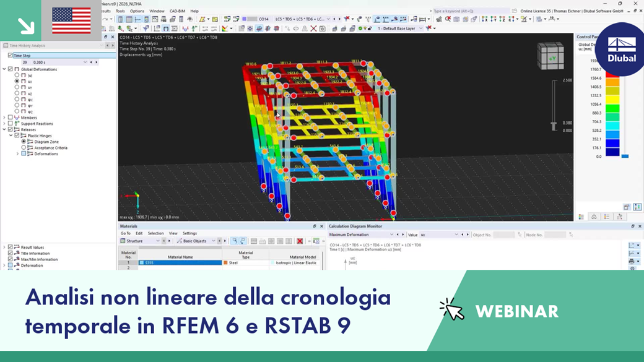Click the result color scale icon in toolbar
This screenshot has height=362, width=644.
pyautogui.click(x=225, y=28)
